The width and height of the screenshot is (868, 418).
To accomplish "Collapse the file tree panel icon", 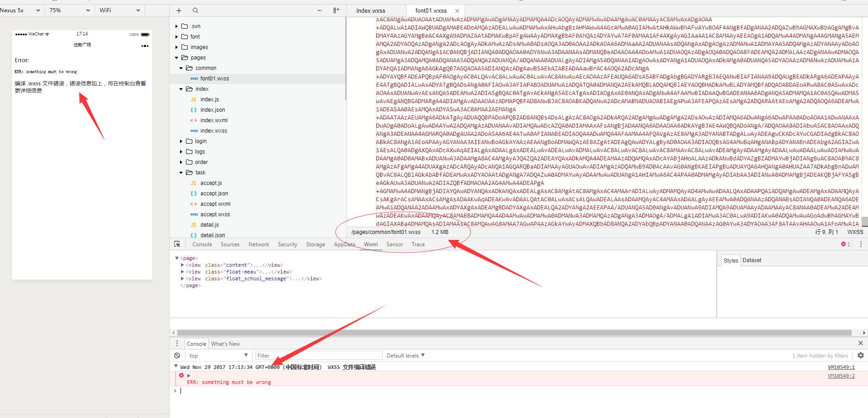I will pyautogui.click(x=336, y=10).
